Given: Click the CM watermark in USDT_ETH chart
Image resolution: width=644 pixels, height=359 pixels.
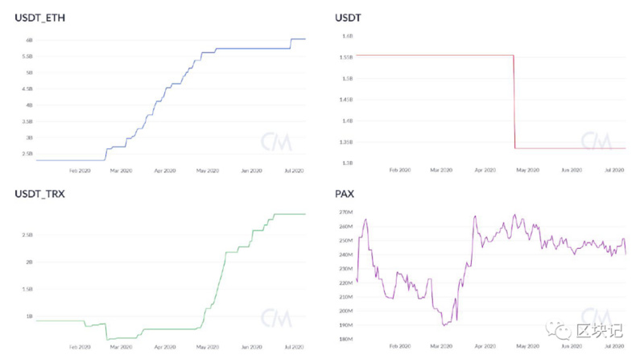Looking at the screenshot, I should 275,143.
